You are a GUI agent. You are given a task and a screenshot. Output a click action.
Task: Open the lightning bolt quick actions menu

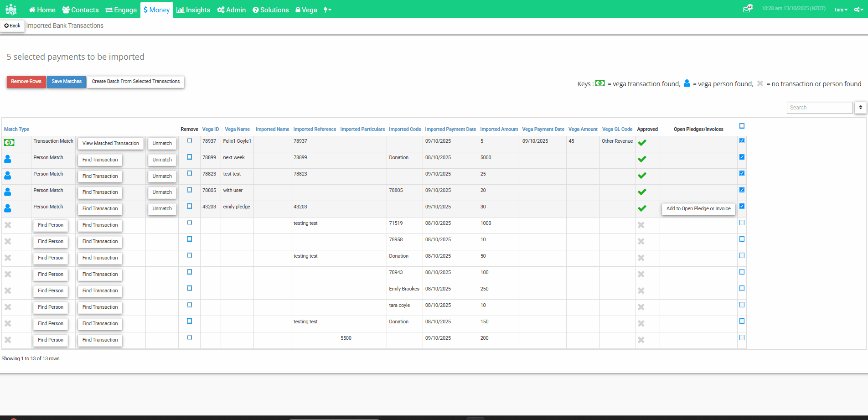(327, 10)
